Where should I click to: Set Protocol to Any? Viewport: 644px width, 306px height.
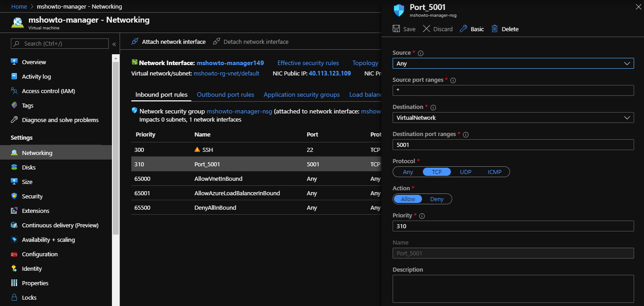click(x=408, y=172)
